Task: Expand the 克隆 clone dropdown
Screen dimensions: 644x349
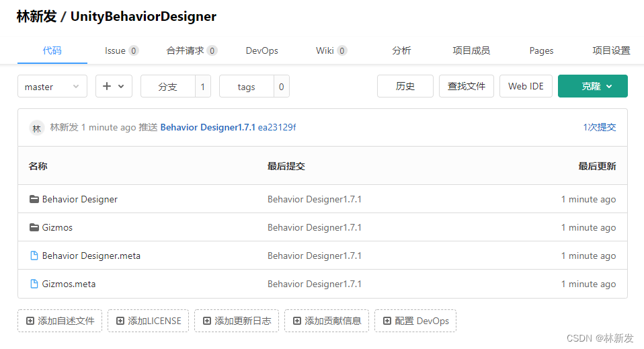Action: 593,86
